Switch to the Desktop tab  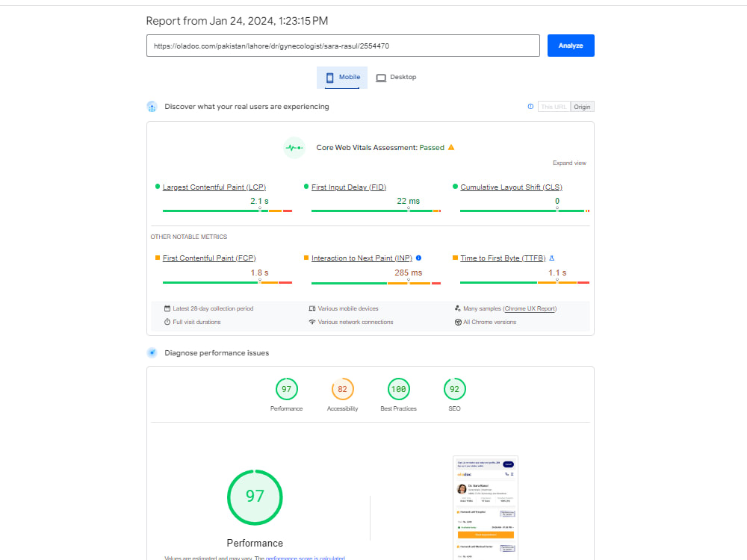[x=396, y=77]
